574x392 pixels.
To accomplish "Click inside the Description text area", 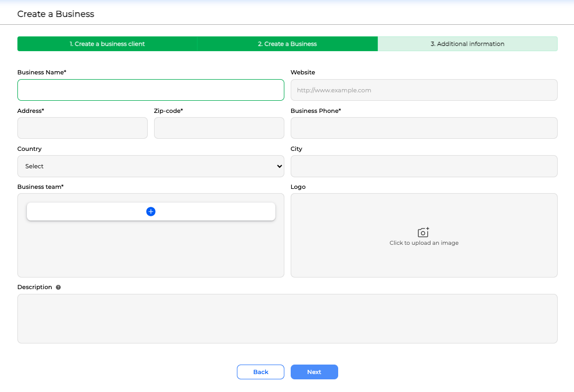I will (x=287, y=319).
